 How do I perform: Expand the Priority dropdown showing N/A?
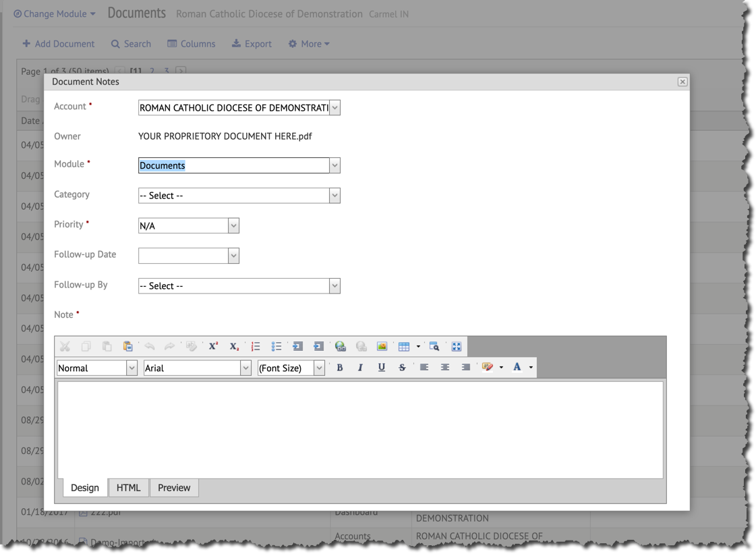(188, 226)
